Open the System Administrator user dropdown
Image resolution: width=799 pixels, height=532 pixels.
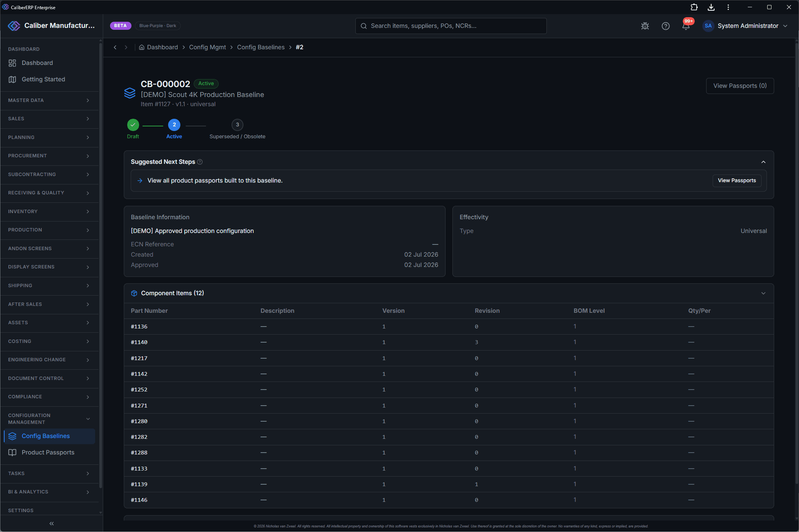745,26
